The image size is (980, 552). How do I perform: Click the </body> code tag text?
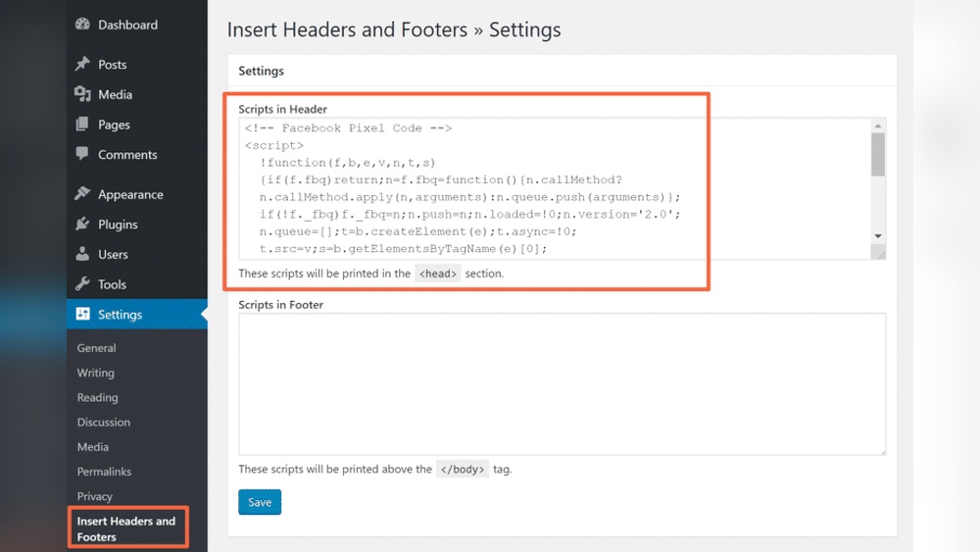click(x=463, y=469)
